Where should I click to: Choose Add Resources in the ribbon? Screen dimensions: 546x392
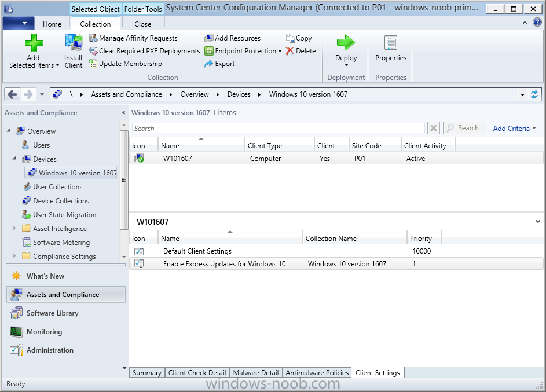click(x=233, y=38)
